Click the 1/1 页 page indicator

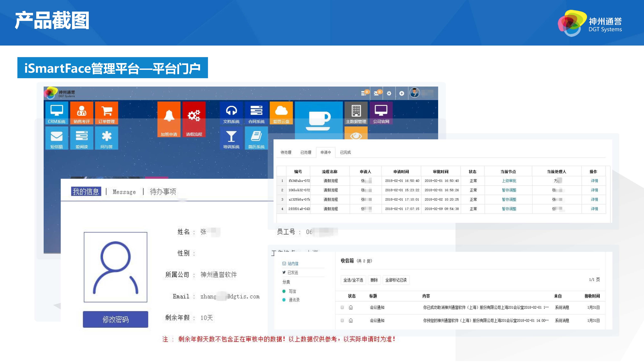coord(594,280)
